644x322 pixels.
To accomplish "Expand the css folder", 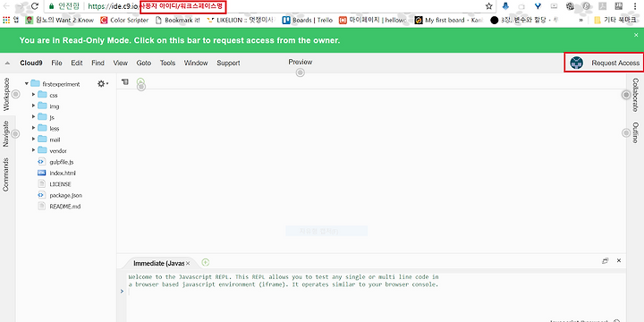I will click(34, 95).
